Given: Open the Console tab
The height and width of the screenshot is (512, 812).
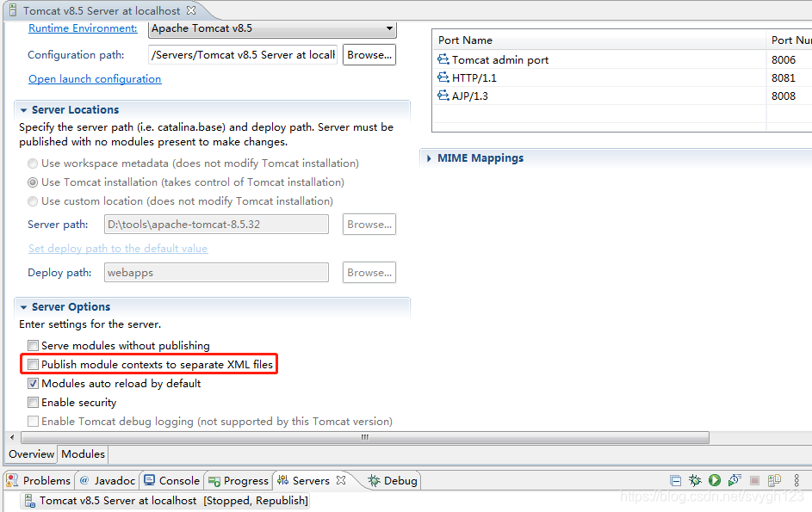Looking at the screenshot, I should pyautogui.click(x=172, y=480).
